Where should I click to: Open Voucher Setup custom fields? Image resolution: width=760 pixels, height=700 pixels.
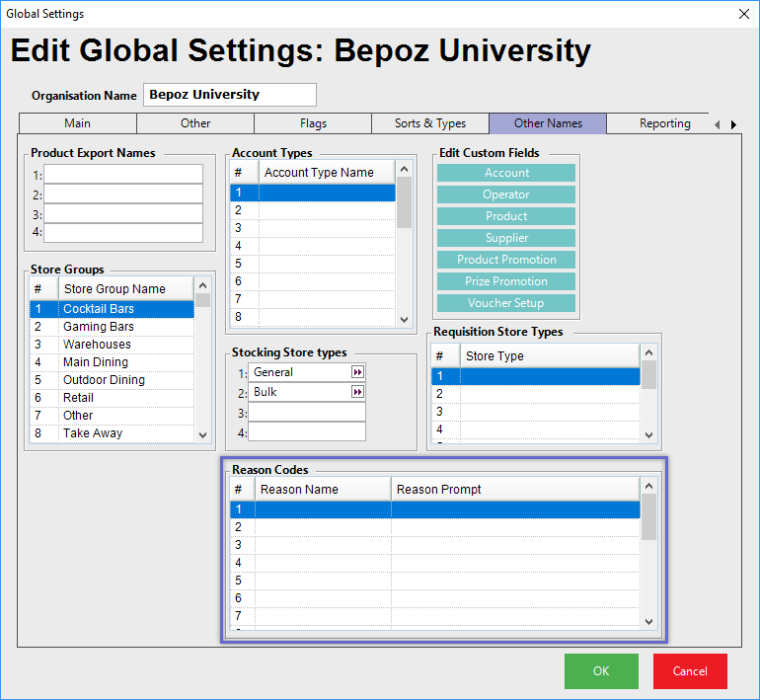click(505, 303)
